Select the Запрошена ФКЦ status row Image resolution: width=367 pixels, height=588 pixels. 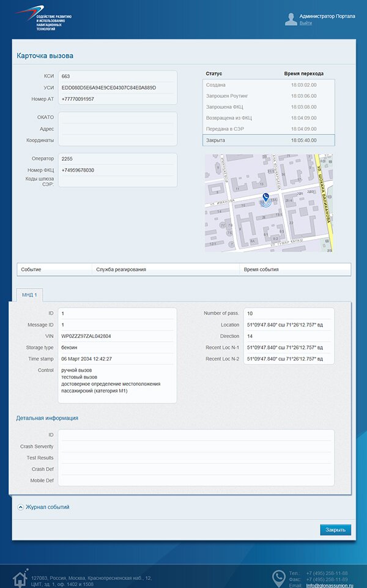click(x=269, y=107)
